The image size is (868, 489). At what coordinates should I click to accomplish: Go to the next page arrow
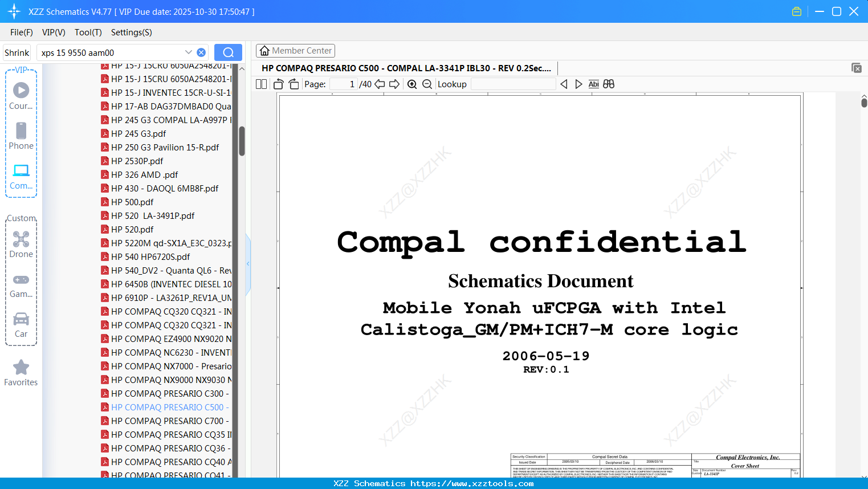point(394,84)
